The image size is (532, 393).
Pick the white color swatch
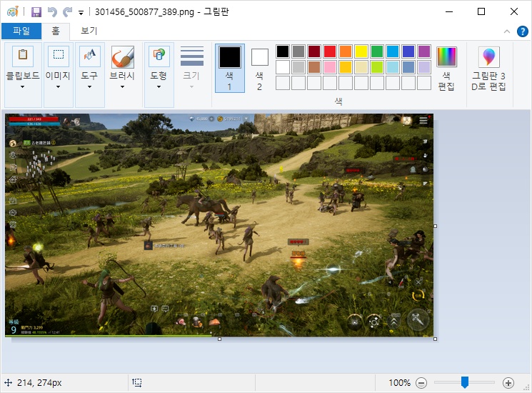click(283, 67)
